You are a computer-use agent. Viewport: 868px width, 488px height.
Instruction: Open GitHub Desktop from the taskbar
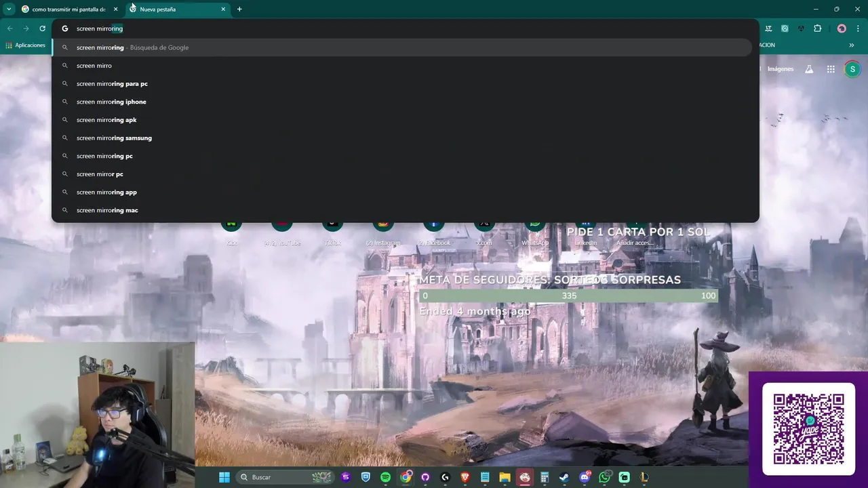coord(425,477)
